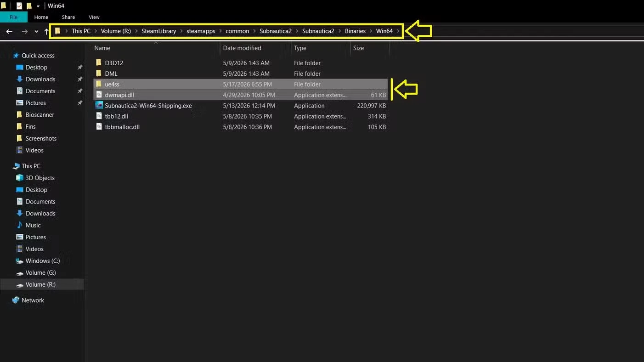Go up one folder level arrow
The image size is (644, 362).
pyautogui.click(x=46, y=31)
